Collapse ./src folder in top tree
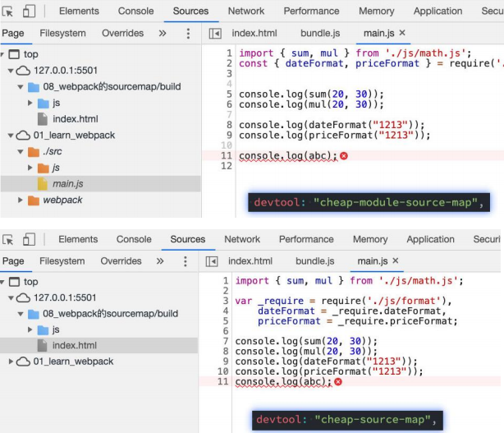The height and width of the screenshot is (433, 504). pyautogui.click(x=21, y=151)
